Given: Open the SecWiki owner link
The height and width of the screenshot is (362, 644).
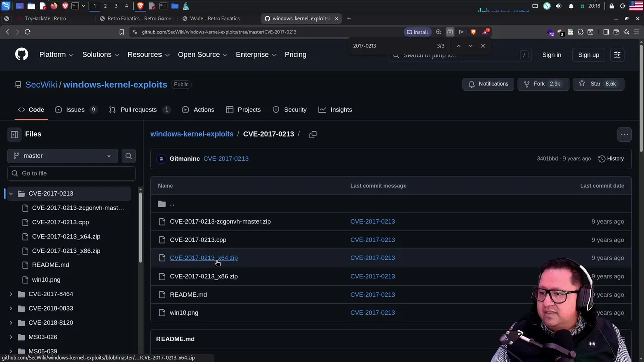Looking at the screenshot, I should (41, 84).
